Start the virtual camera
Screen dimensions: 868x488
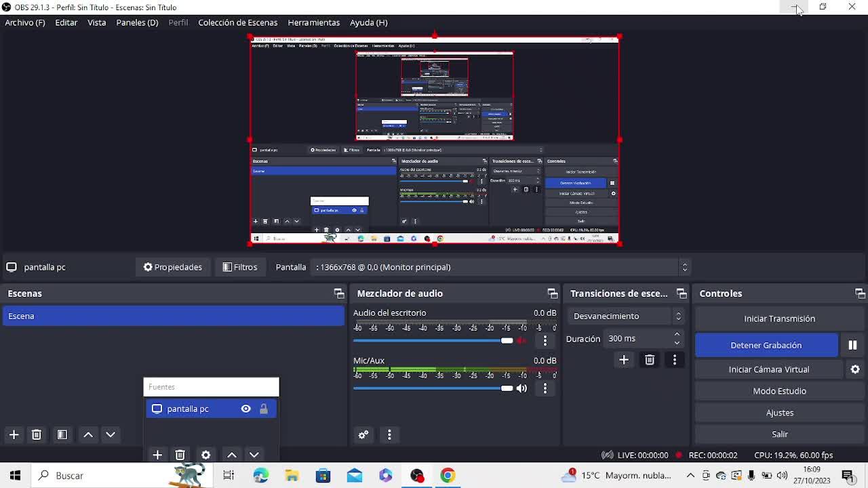769,369
